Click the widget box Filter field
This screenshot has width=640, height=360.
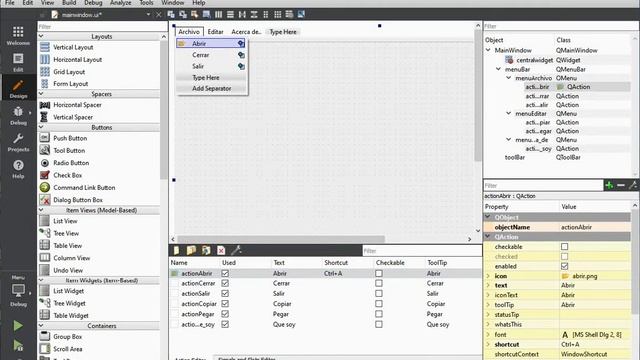click(x=102, y=27)
